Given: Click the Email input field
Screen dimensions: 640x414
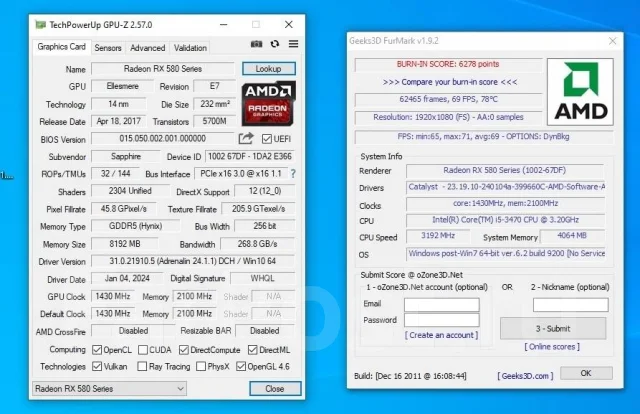Looking at the screenshot, I should pyautogui.click(x=442, y=305).
